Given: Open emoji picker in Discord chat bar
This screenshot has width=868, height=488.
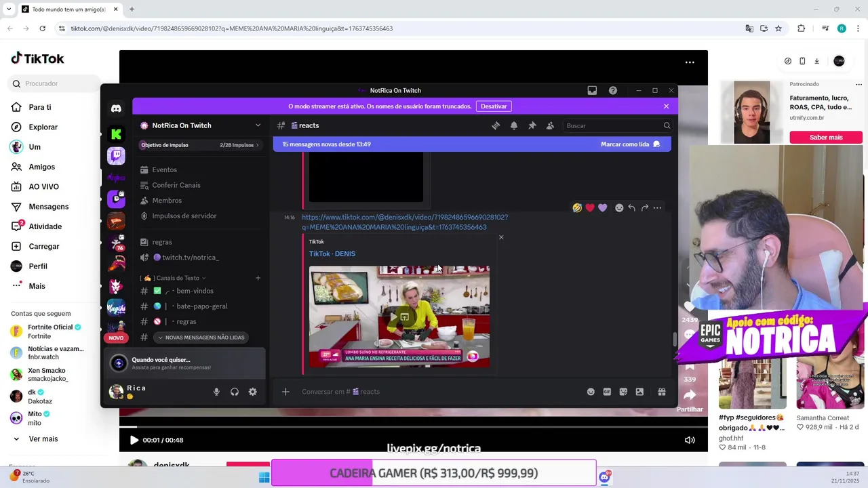Looking at the screenshot, I should (x=591, y=392).
